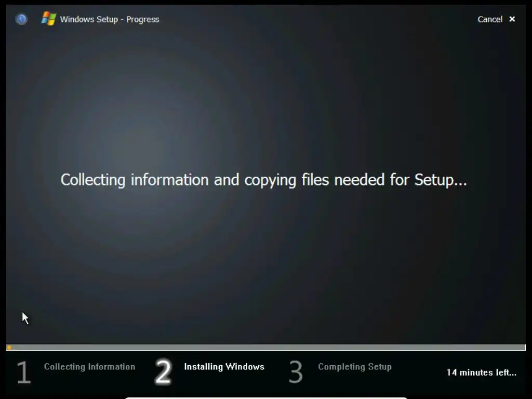Click the X beside Cancel
The width and height of the screenshot is (532, 399).
point(512,19)
